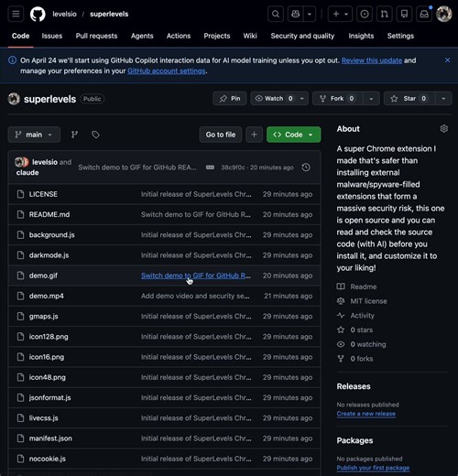
Task: Star the superlevels repository
Action: pos(409,99)
